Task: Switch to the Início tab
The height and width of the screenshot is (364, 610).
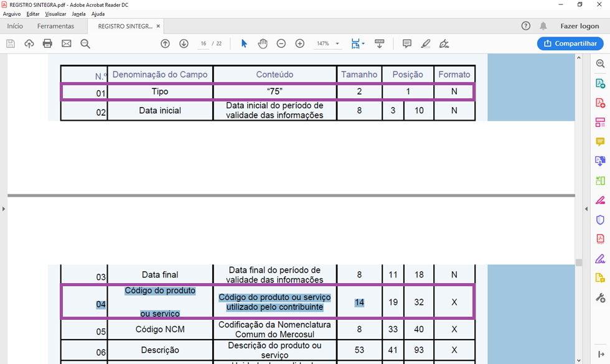Action: pyautogui.click(x=15, y=26)
